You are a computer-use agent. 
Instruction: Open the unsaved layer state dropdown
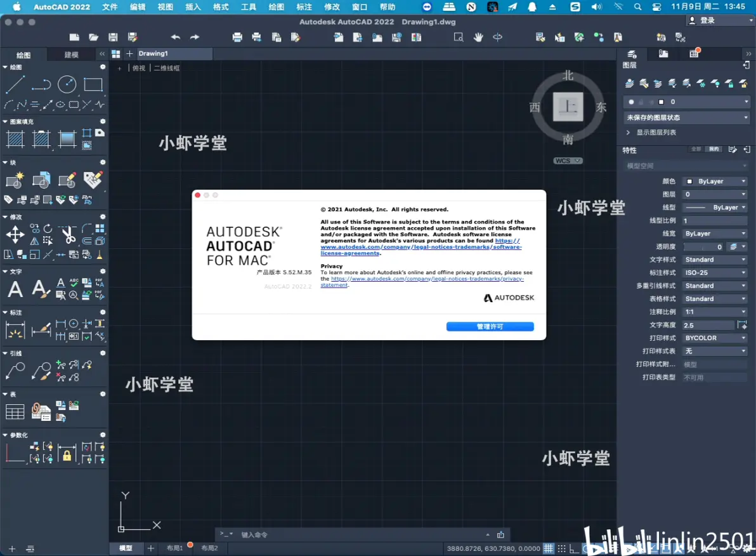click(687, 117)
